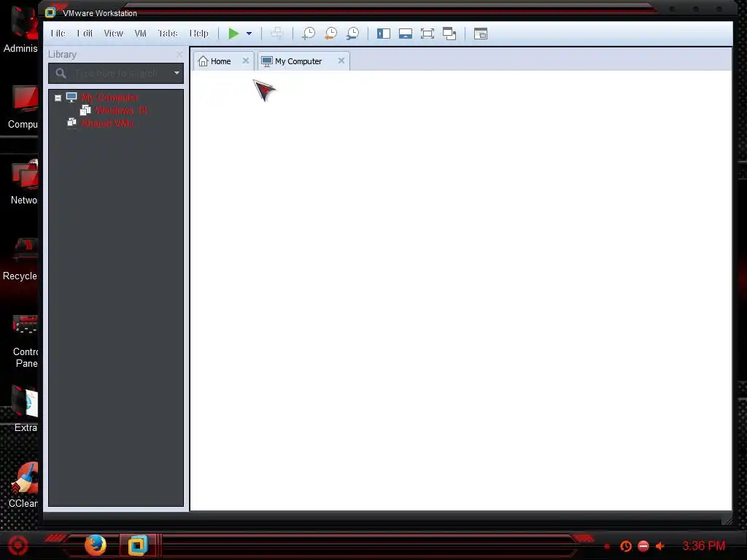Open the VM menu
The image size is (747, 560).
pyautogui.click(x=140, y=34)
